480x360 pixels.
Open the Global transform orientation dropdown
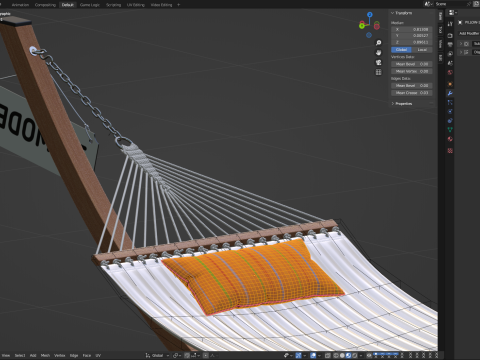[157, 355]
